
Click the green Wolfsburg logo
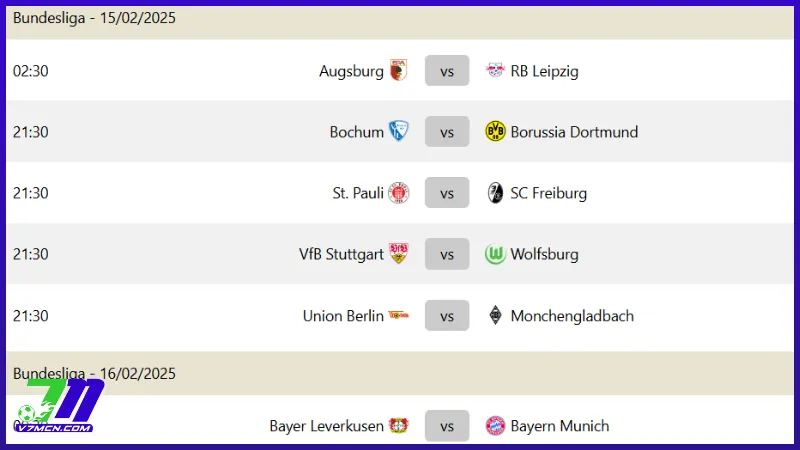495,254
